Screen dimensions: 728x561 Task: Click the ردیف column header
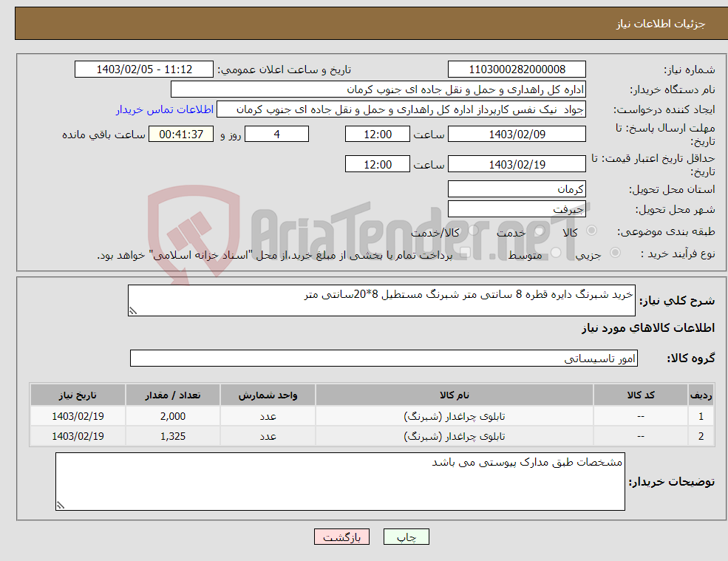(x=701, y=395)
